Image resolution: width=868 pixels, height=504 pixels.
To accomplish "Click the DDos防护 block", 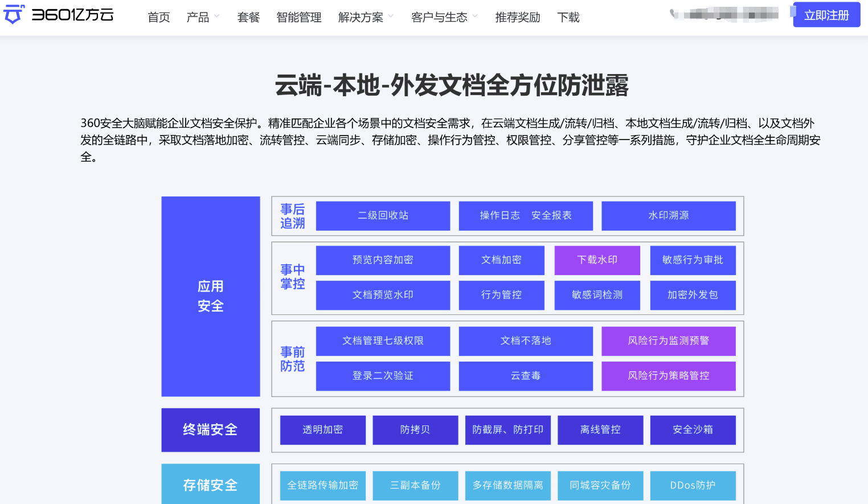I will tap(693, 486).
